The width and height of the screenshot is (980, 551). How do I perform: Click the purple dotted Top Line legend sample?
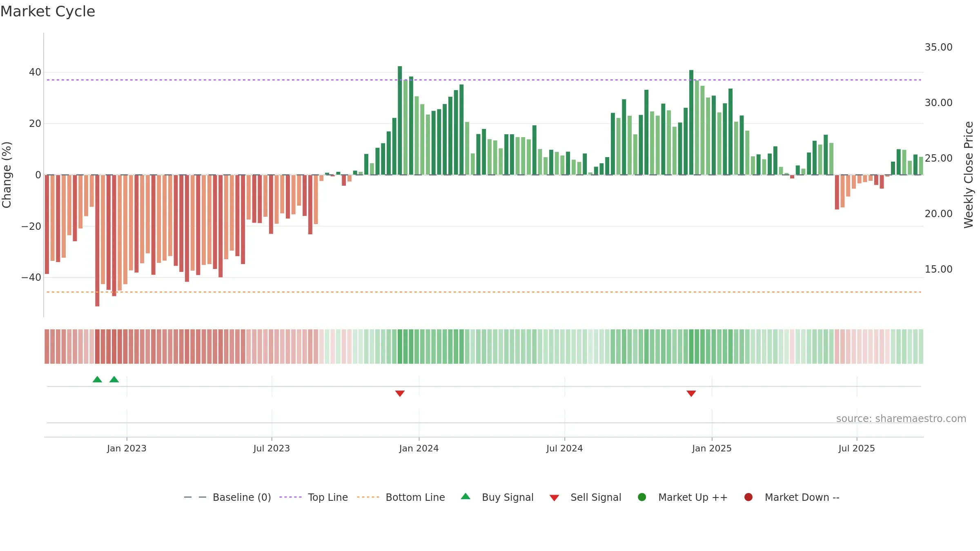pos(290,497)
